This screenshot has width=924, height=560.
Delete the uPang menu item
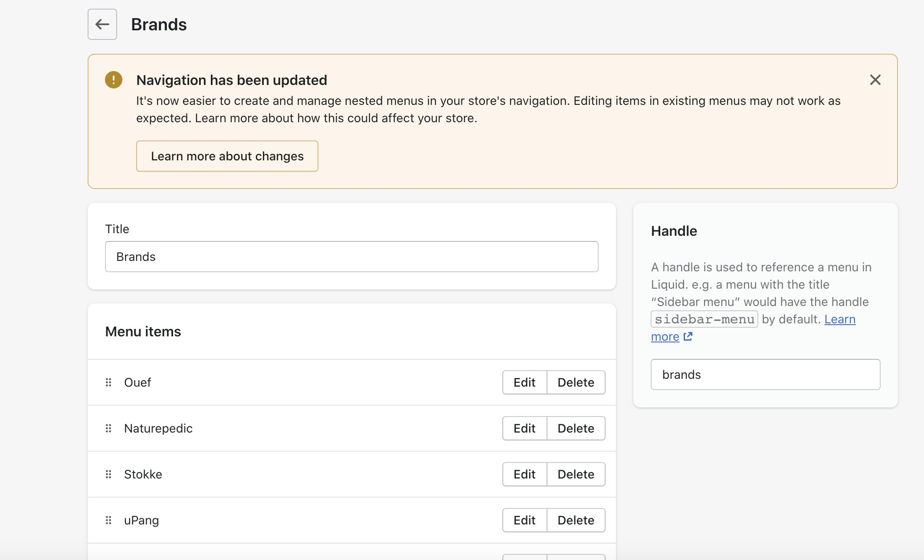pos(576,520)
